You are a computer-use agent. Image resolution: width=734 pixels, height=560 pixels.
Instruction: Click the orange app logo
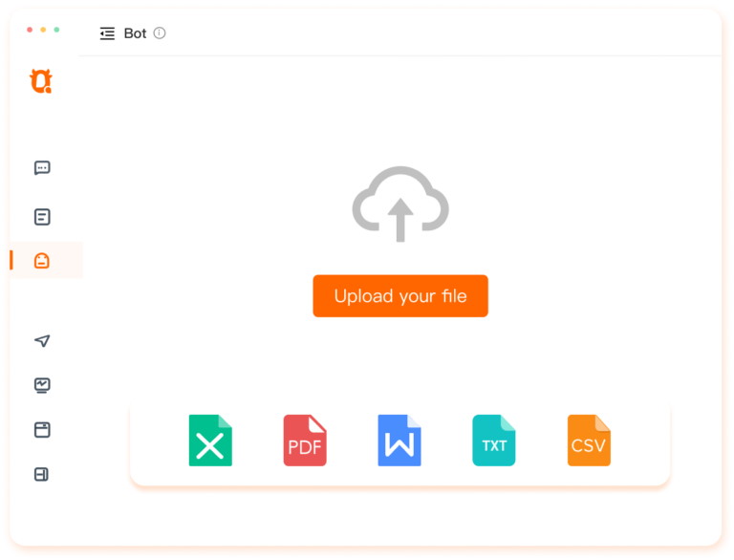41,81
